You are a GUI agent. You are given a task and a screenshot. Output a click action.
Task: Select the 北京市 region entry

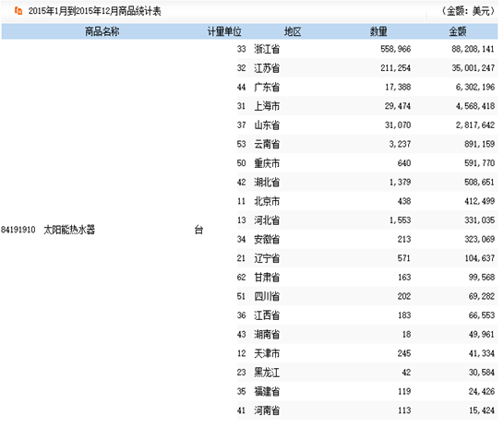tap(267, 201)
